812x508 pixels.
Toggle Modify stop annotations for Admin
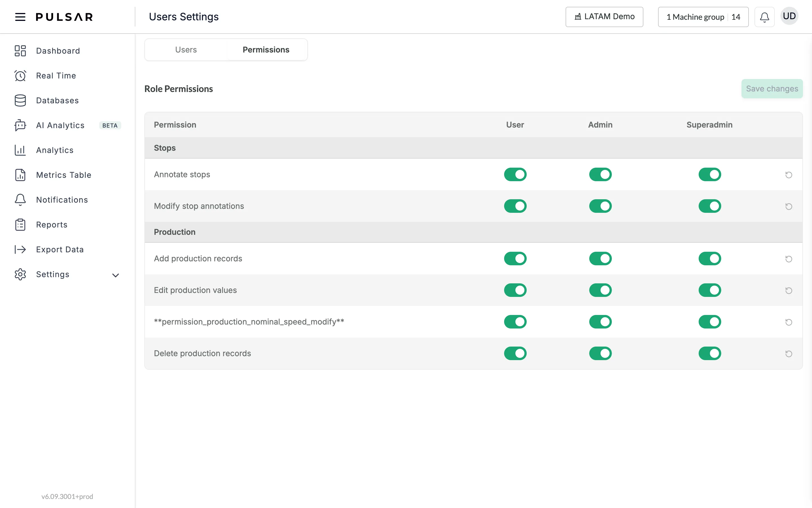600,206
